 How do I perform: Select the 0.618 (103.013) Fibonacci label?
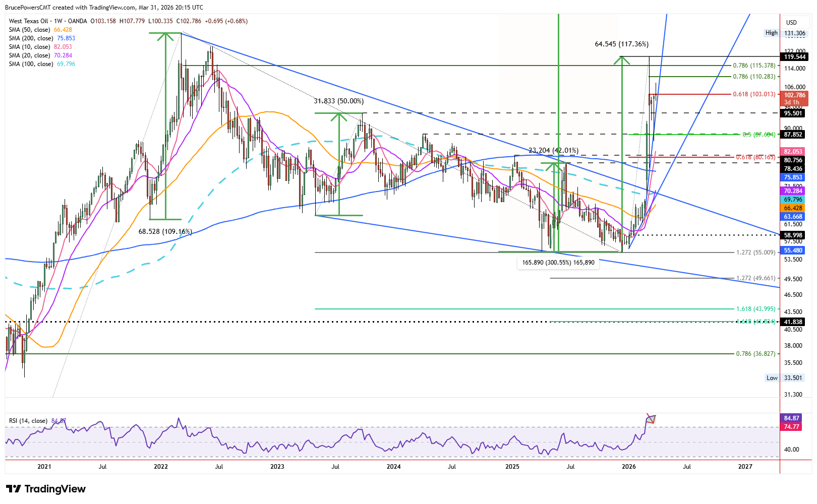754,94
